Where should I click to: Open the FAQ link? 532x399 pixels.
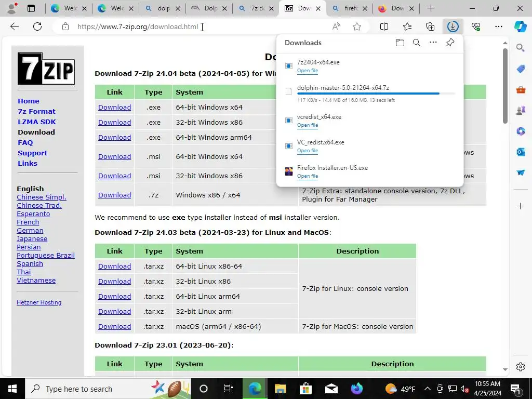(x=25, y=143)
